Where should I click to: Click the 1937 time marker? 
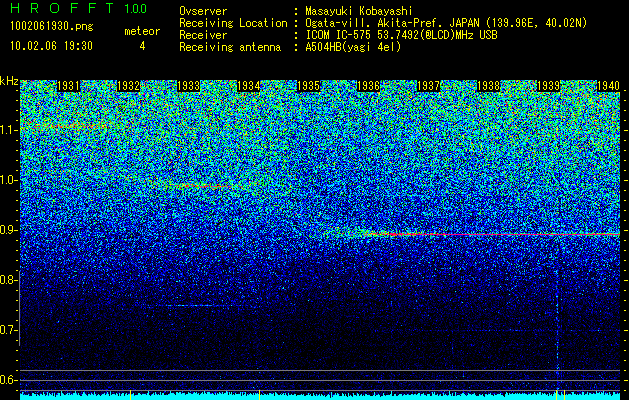tap(428, 86)
